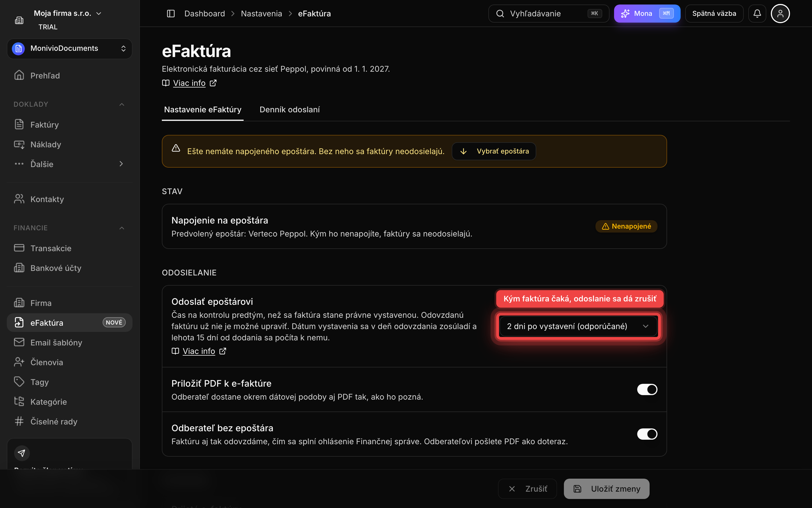Open the user profile avatar
The width and height of the screenshot is (812, 508).
[x=780, y=14]
